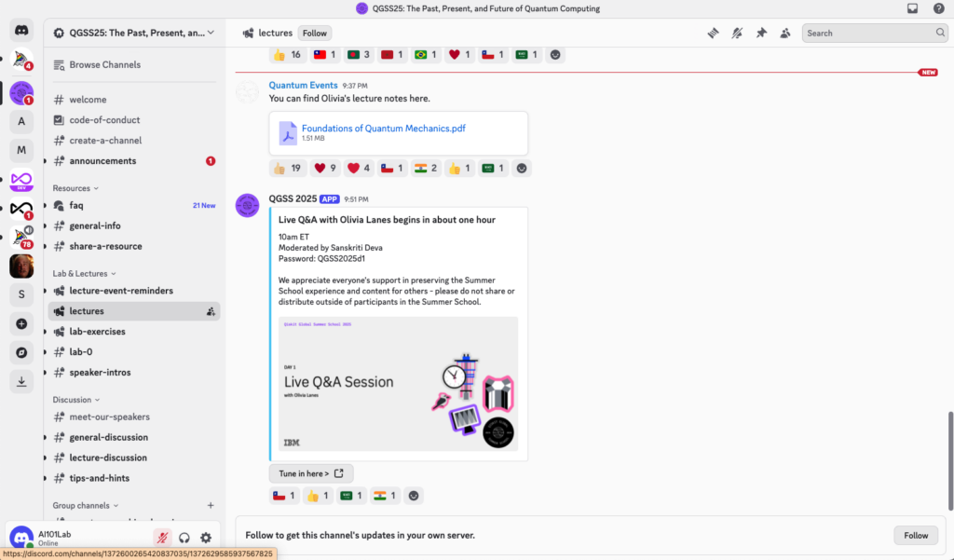Open pinned messages pin icon
The width and height of the screenshot is (954, 560).
coord(761,33)
